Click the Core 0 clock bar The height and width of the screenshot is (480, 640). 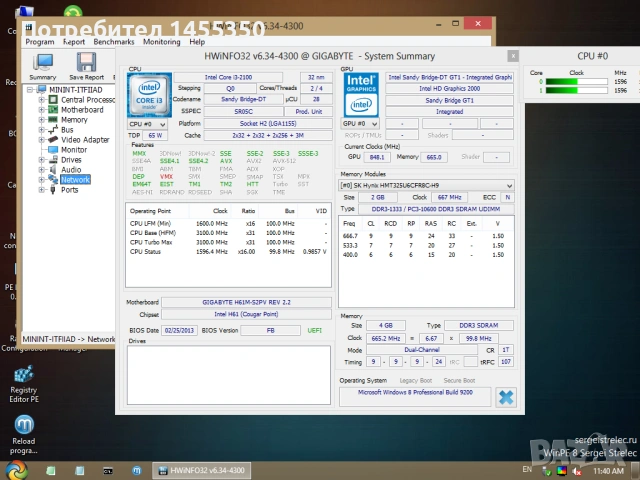tap(577, 83)
